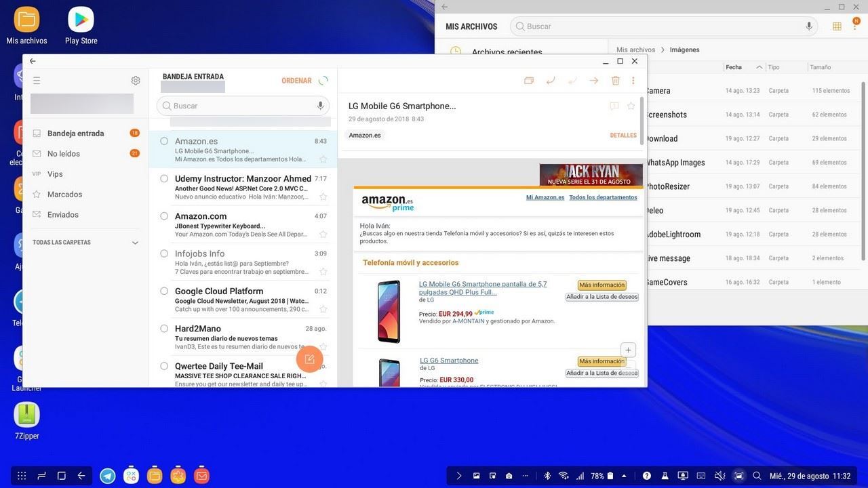Open the three-dot more options menu in the email window
The width and height of the screenshot is (868, 488).
point(633,81)
